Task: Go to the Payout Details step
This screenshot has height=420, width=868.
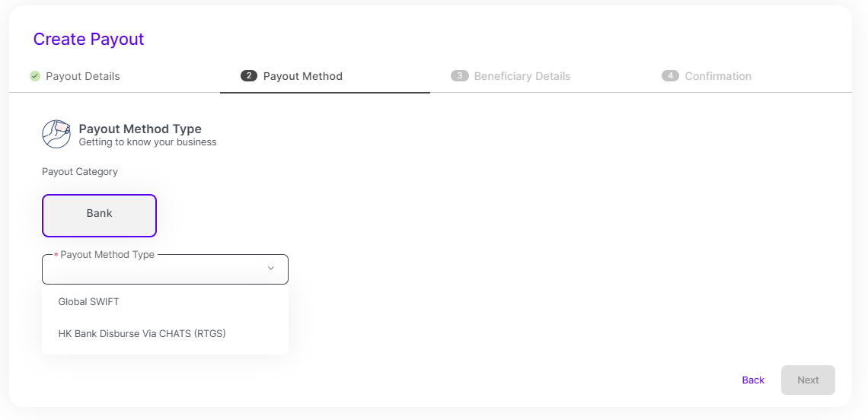Action: click(x=82, y=76)
